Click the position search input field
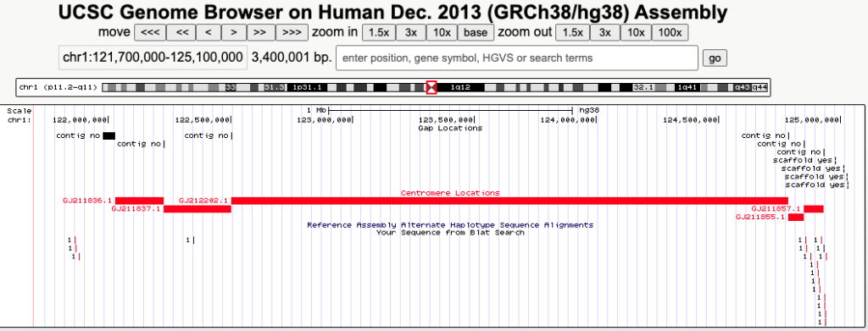Screen dimensions: 868x331 tap(516, 58)
